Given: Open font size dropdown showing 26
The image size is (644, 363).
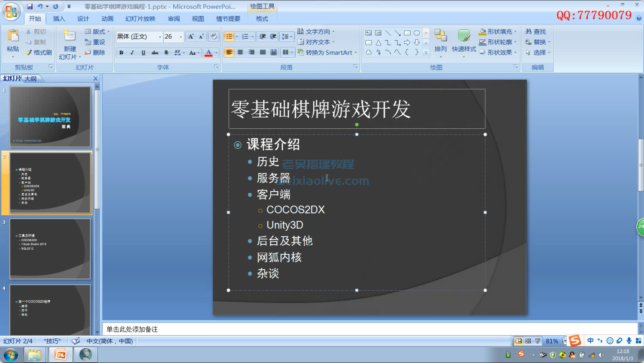Looking at the screenshot, I should 181,37.
